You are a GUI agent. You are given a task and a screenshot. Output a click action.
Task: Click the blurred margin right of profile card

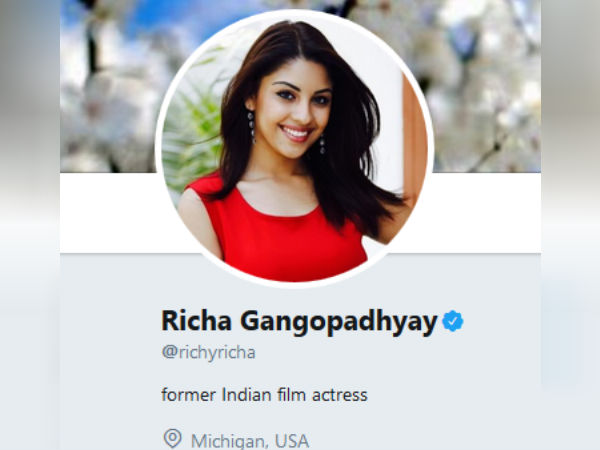pos(570,225)
